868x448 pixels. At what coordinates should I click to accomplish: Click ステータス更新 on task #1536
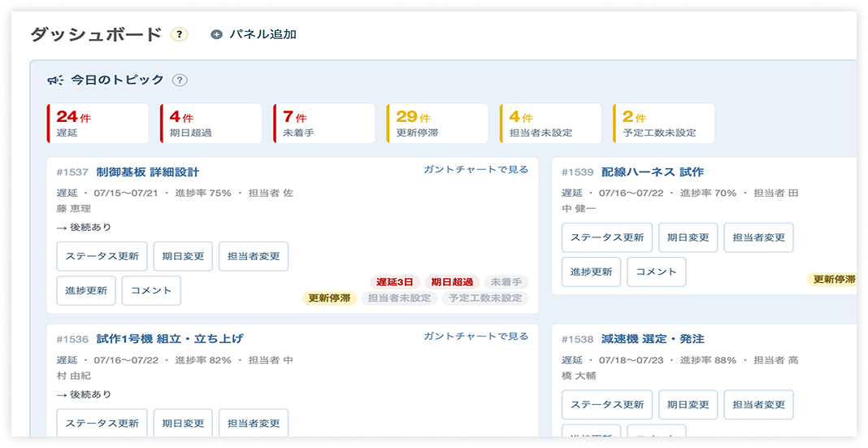pyautogui.click(x=102, y=423)
